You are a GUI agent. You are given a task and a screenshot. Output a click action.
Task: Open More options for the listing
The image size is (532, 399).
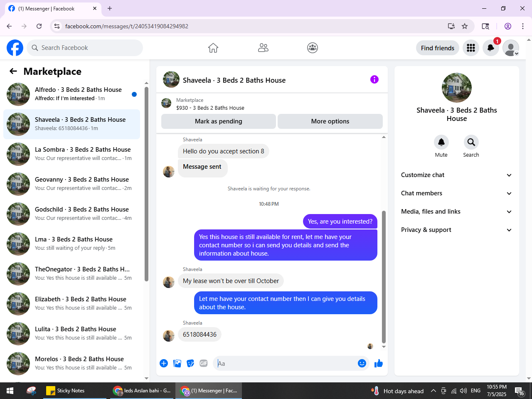coord(330,121)
